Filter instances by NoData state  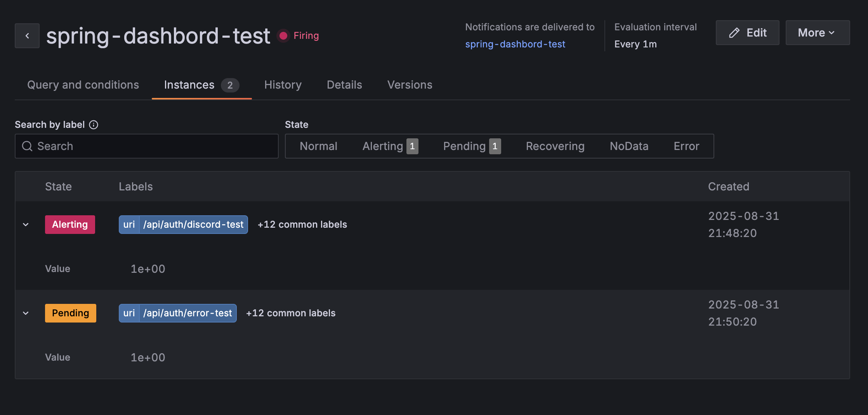tap(629, 146)
